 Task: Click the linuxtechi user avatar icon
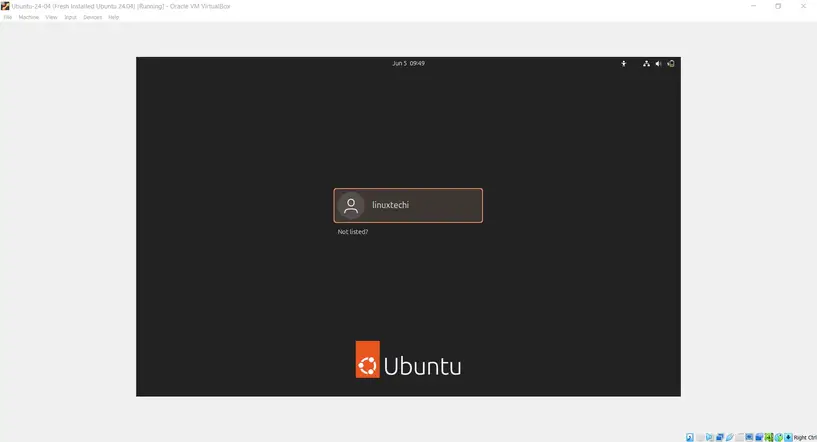tap(351, 205)
